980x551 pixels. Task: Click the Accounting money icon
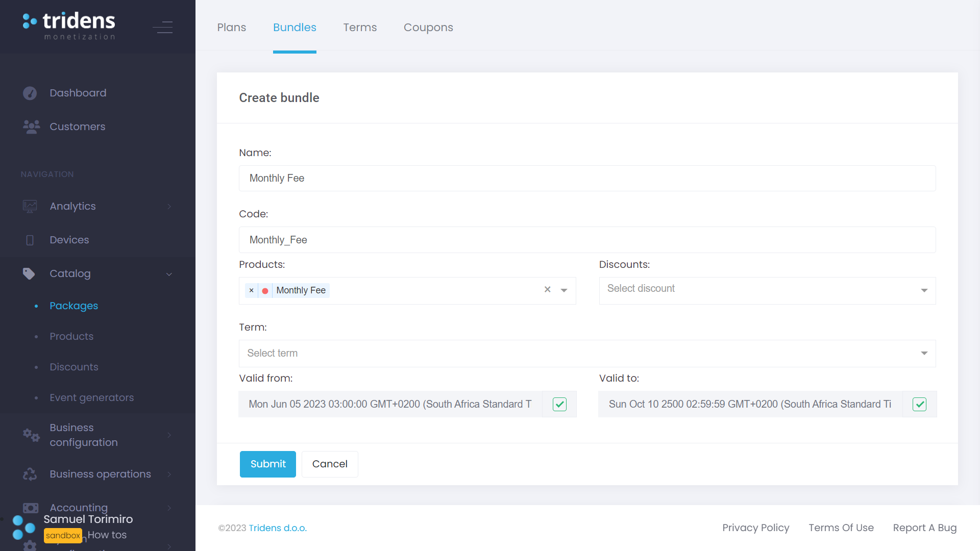point(31,508)
